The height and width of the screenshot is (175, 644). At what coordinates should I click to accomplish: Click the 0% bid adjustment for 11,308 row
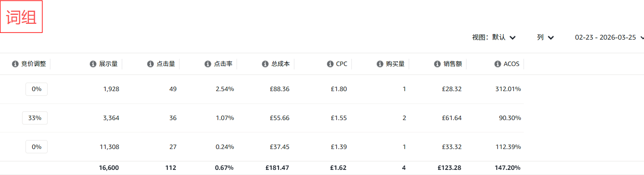37,146
